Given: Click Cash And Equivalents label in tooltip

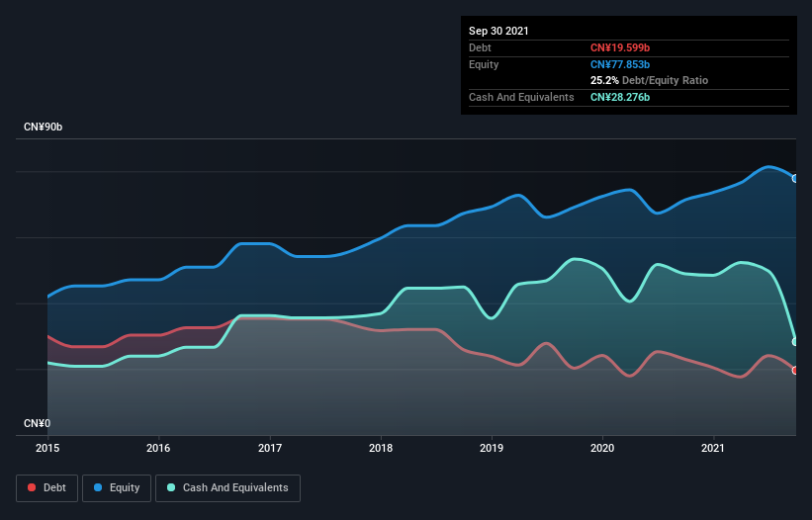Looking at the screenshot, I should click(521, 97).
